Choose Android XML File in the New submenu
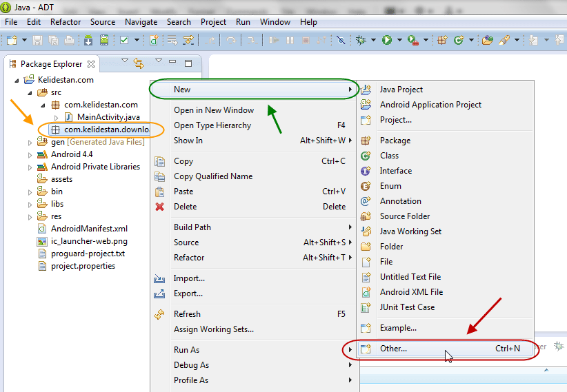The image size is (567, 392). pos(445,292)
